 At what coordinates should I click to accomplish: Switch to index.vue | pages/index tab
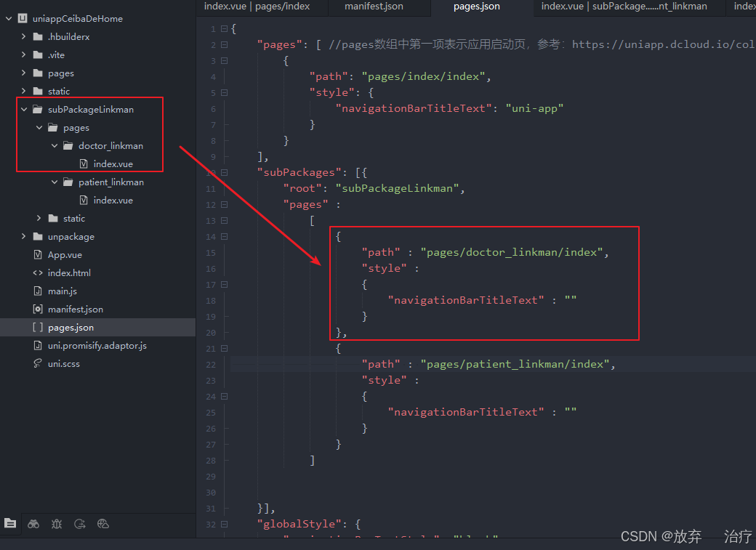(x=257, y=7)
